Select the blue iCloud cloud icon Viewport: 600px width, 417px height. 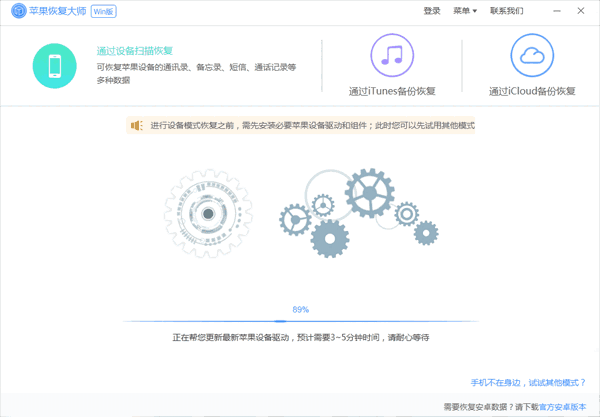click(x=532, y=55)
